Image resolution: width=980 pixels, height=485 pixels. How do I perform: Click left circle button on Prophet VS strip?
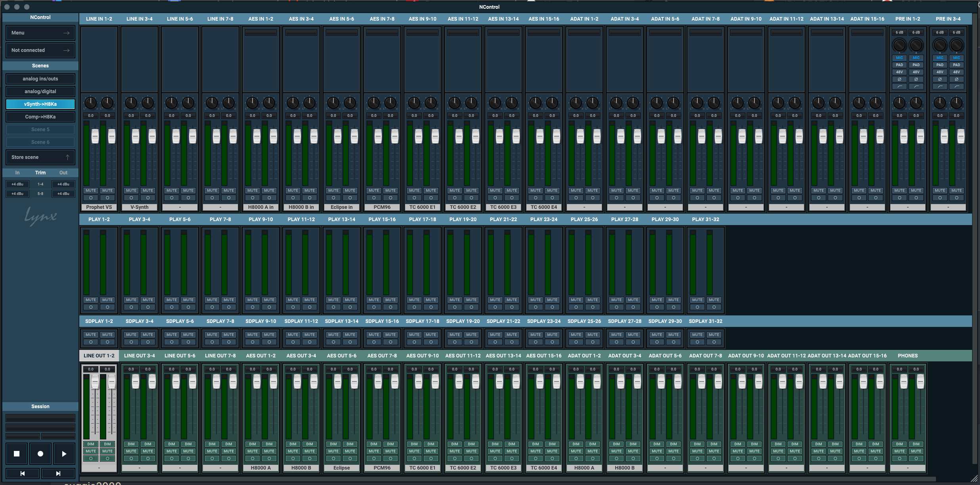click(x=91, y=198)
